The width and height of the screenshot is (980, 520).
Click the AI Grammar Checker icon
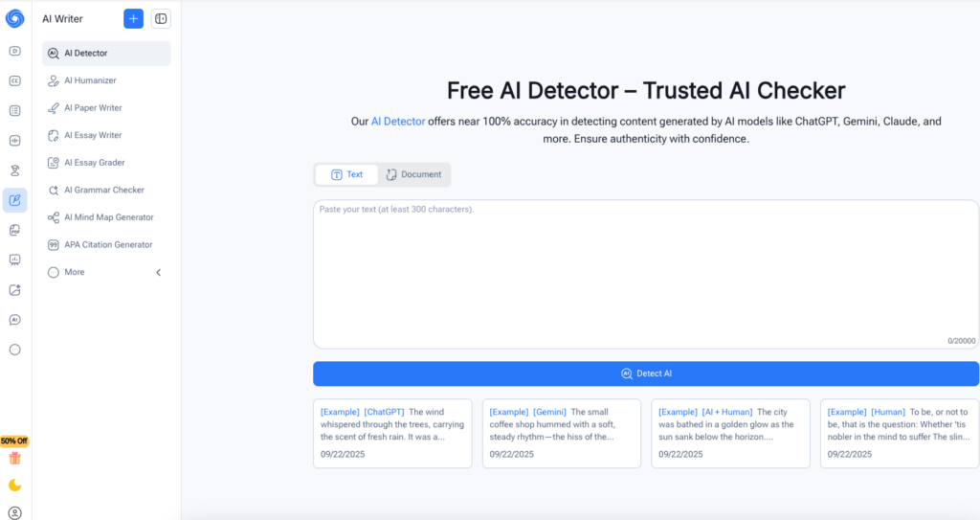click(54, 191)
